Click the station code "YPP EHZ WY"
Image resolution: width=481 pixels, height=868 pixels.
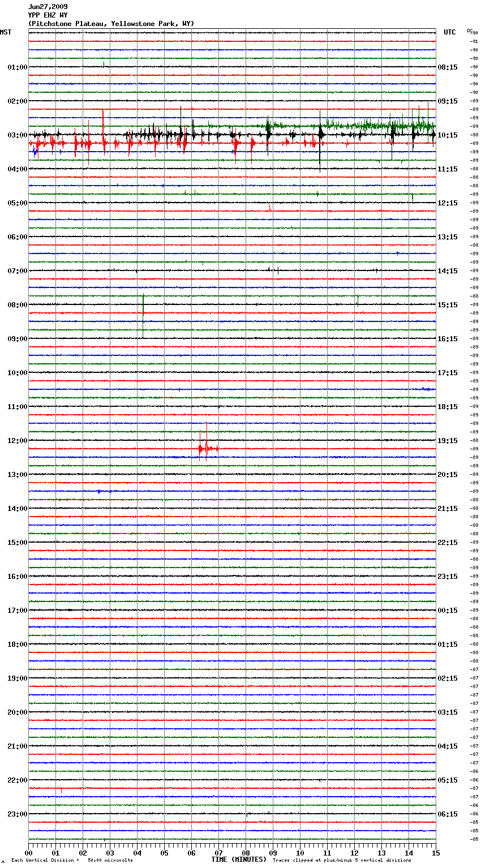tap(48, 15)
